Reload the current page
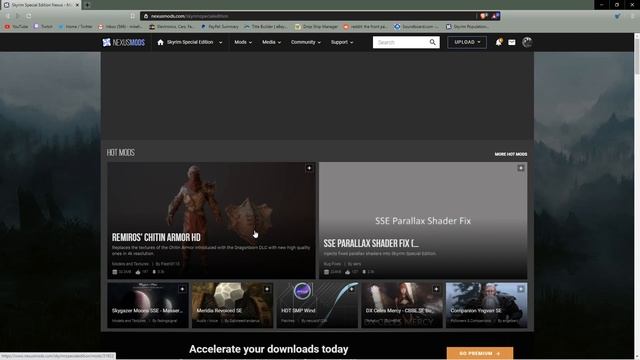 pyautogui.click(x=29, y=16)
